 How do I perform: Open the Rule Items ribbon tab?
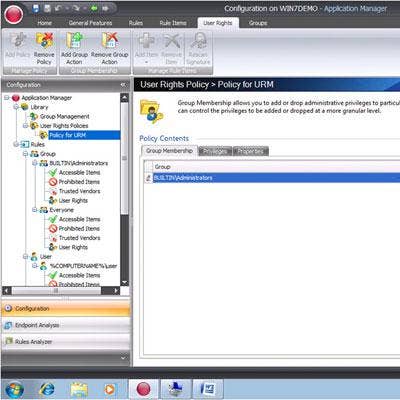pyautogui.click(x=173, y=23)
